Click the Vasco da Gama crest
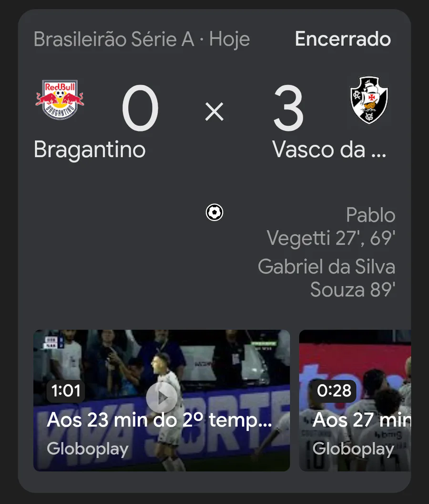This screenshot has width=429, height=504. pyautogui.click(x=369, y=100)
